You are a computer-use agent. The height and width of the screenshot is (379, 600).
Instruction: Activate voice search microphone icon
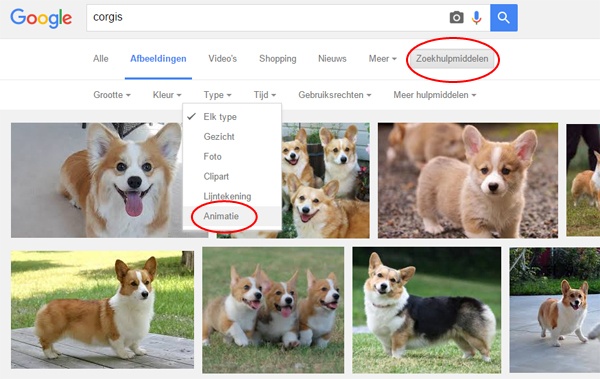[476, 18]
